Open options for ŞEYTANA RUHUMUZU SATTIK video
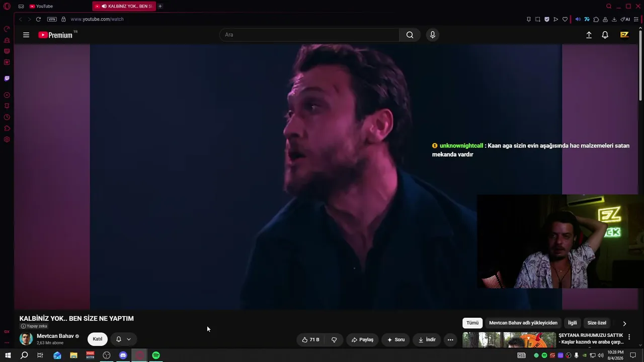The image size is (644, 362). coord(629,337)
